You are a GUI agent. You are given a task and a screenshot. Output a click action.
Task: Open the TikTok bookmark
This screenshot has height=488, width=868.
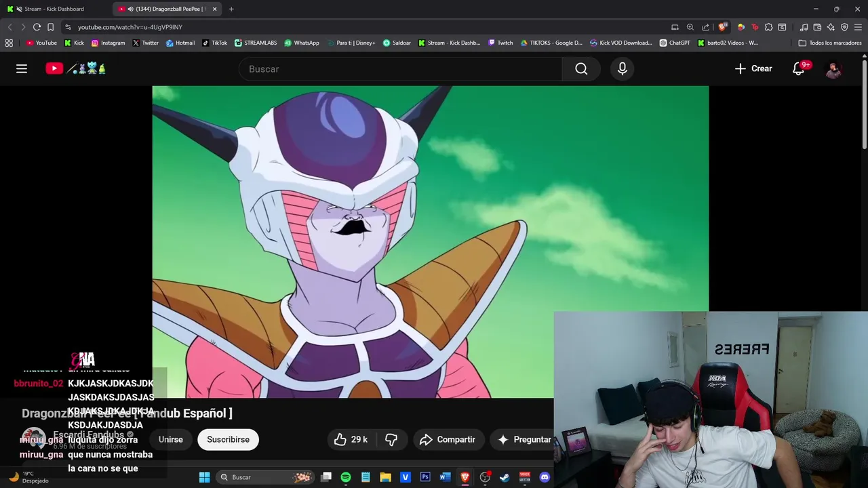coord(214,43)
